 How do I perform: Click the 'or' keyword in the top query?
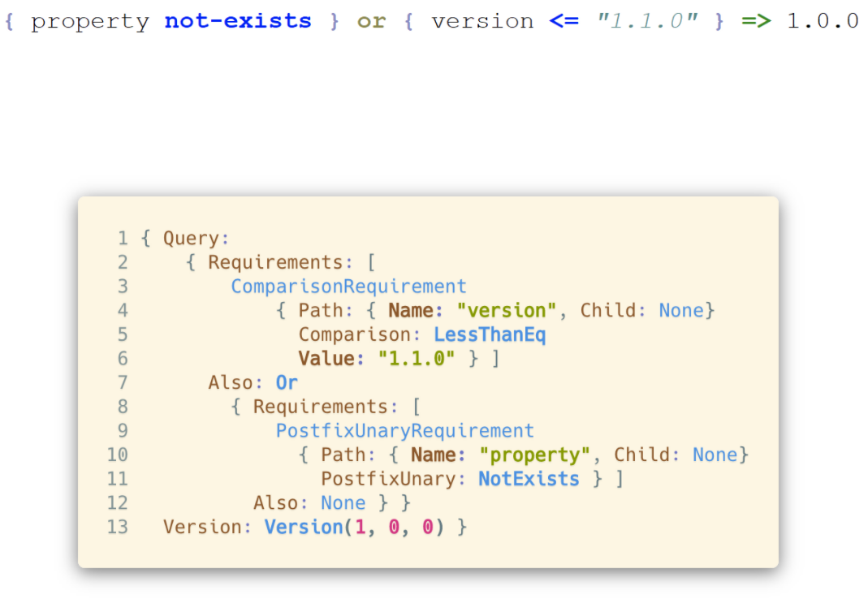click(371, 22)
